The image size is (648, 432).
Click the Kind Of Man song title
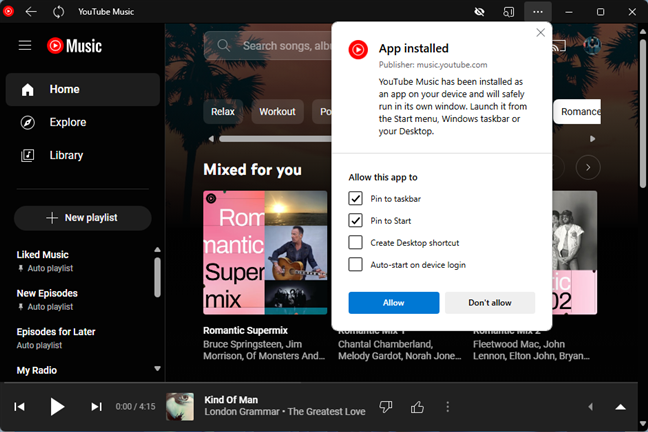click(x=231, y=400)
